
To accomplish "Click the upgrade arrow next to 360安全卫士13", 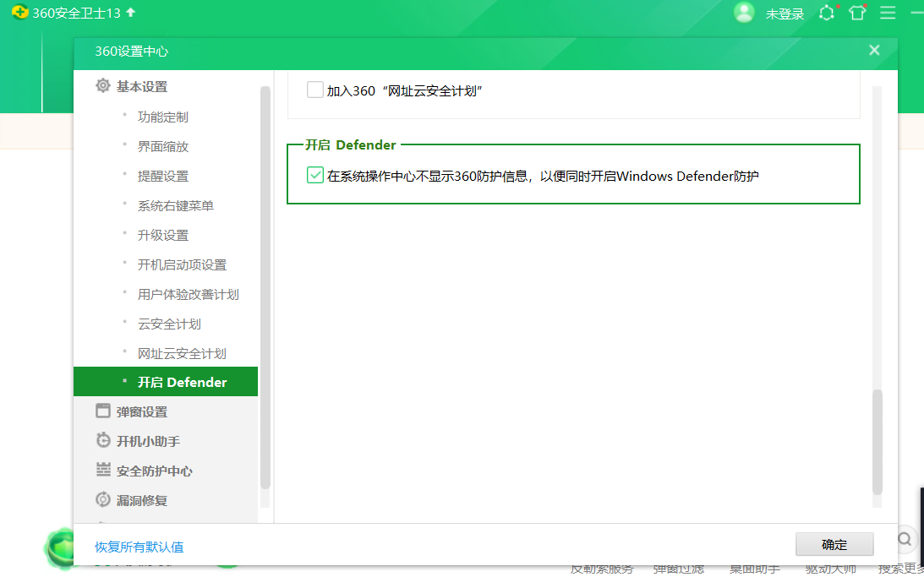I will point(131,13).
